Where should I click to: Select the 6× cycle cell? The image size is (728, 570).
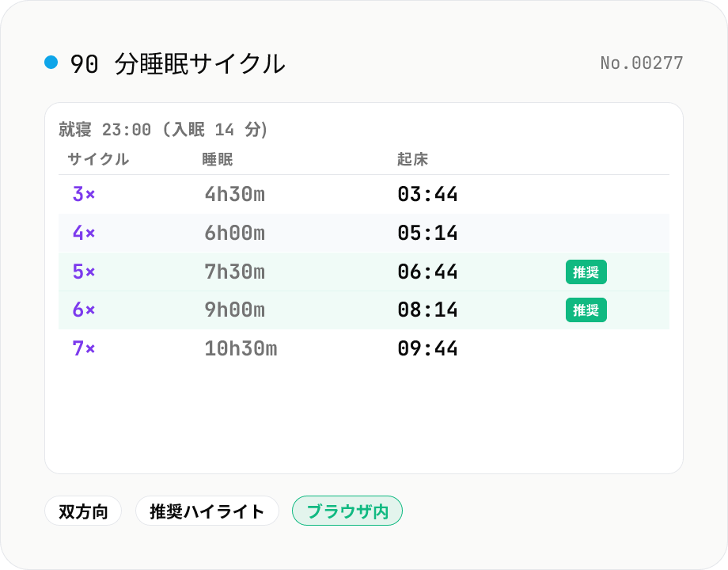point(84,310)
